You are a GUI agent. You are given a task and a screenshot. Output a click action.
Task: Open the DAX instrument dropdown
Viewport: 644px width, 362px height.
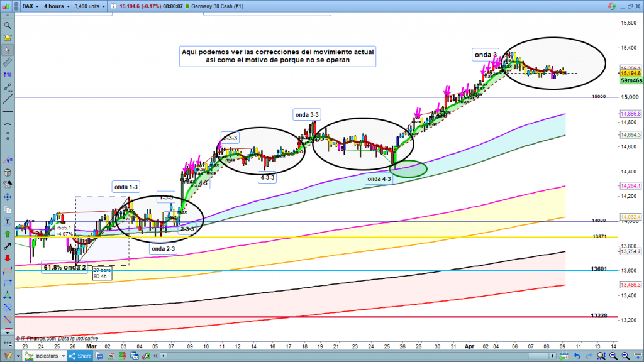point(28,6)
